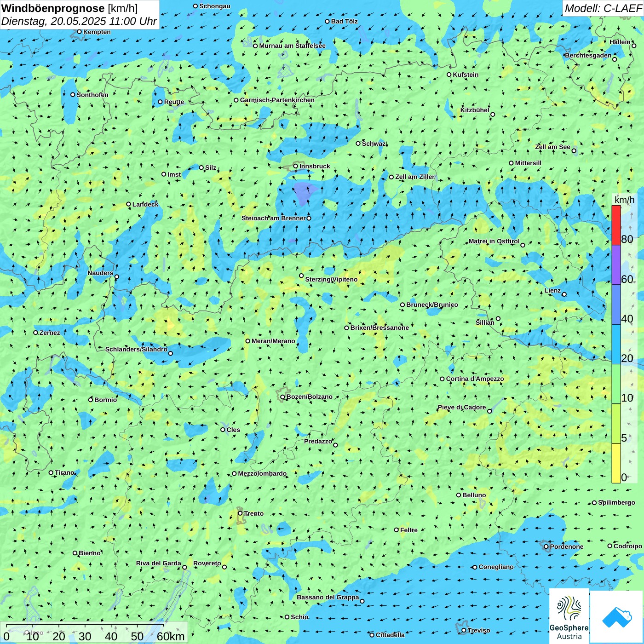Select the 'Bad Tölz' label
Viewport: 644px width, 644px height.
345,21
